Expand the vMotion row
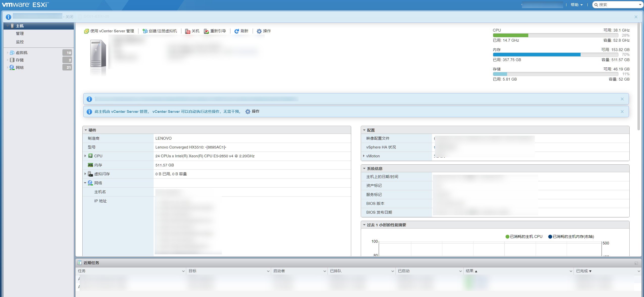 tap(364, 156)
